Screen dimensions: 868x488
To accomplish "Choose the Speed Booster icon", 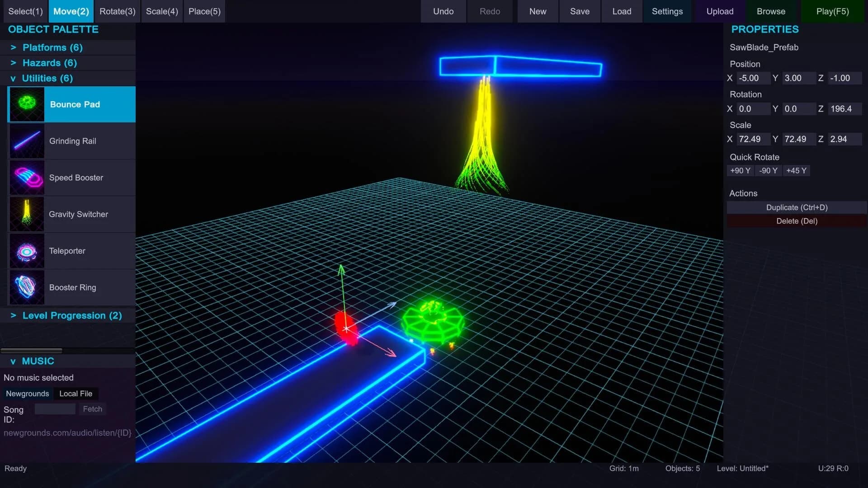I will [x=27, y=178].
